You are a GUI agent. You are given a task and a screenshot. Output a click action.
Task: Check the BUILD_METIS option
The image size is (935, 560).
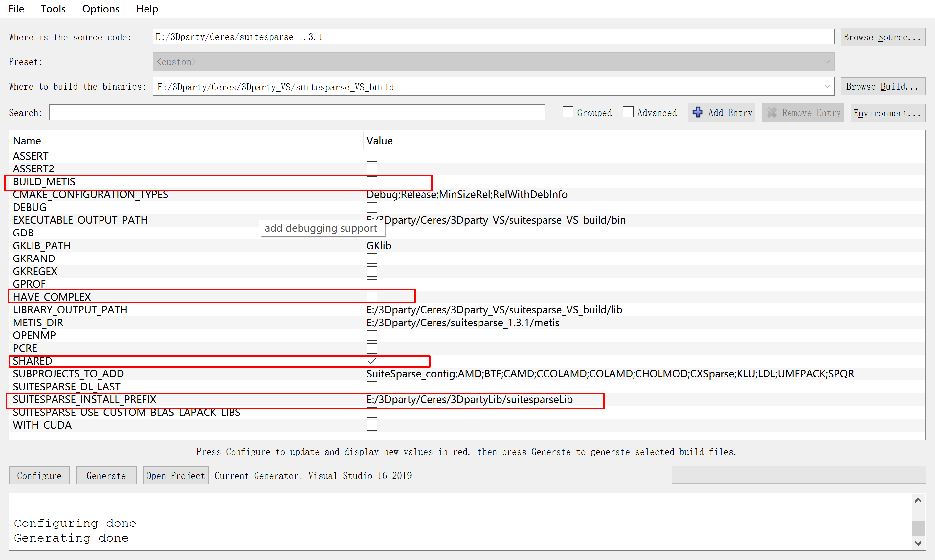point(372,182)
